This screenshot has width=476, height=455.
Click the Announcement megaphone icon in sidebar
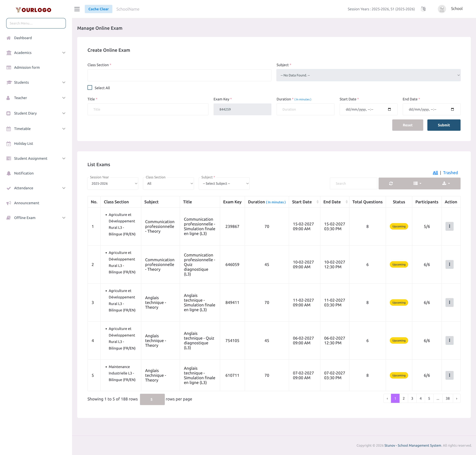[x=9, y=203]
